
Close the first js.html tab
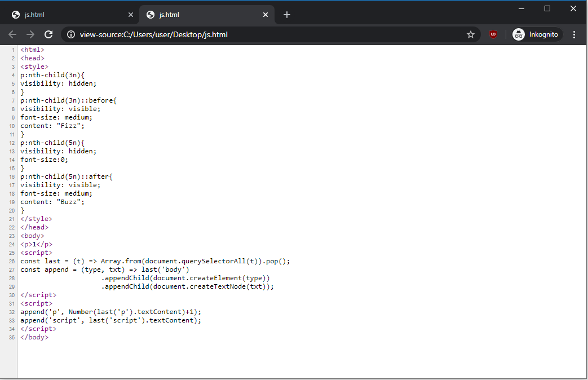coord(130,15)
